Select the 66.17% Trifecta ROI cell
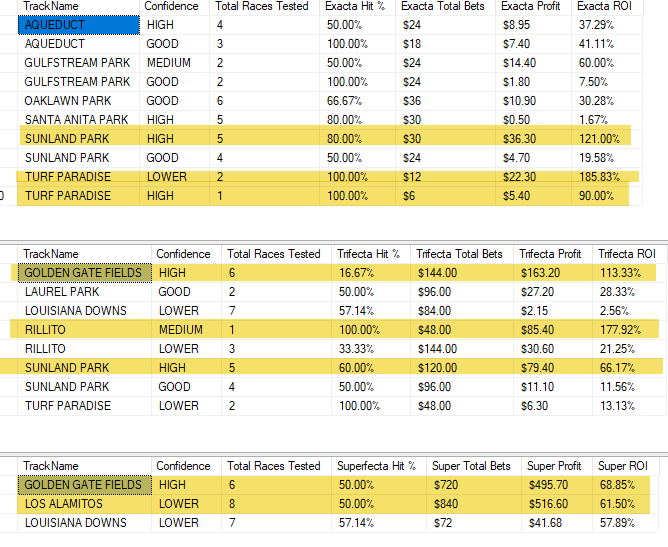 pos(629,368)
